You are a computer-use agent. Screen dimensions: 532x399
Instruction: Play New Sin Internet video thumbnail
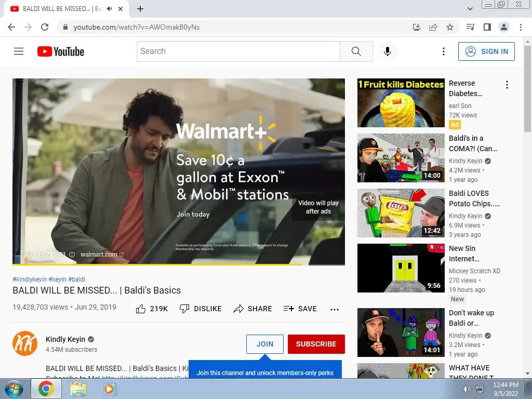coord(401,268)
